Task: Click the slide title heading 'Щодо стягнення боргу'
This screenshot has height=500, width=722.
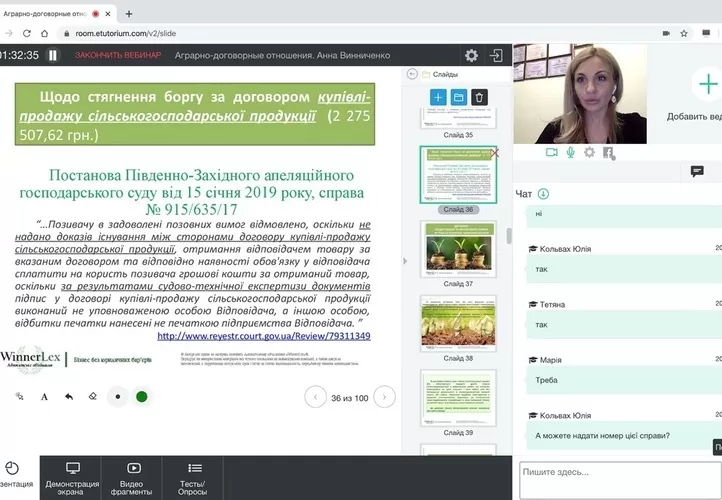Action: pyautogui.click(x=195, y=115)
